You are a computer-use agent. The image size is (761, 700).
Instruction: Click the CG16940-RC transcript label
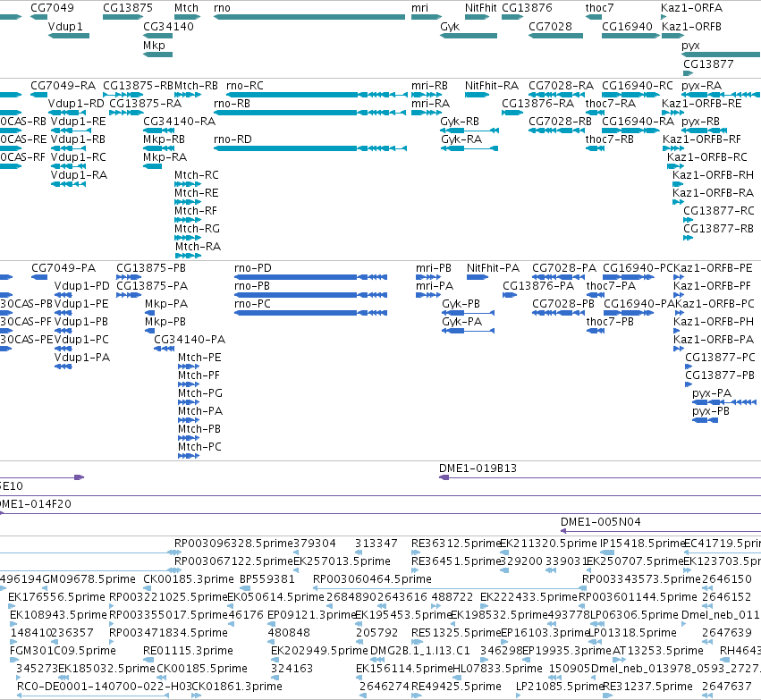pyautogui.click(x=638, y=86)
